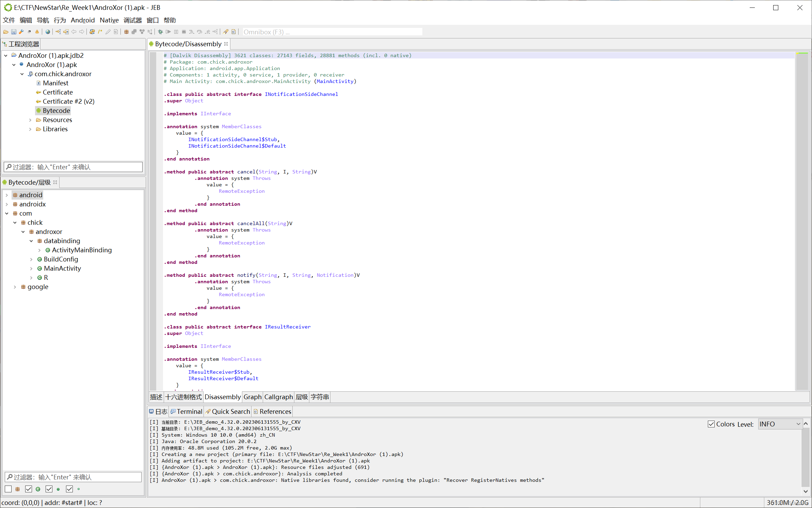Click the debugger step-into icon
Screen dimensions: 812x508
click(192, 32)
